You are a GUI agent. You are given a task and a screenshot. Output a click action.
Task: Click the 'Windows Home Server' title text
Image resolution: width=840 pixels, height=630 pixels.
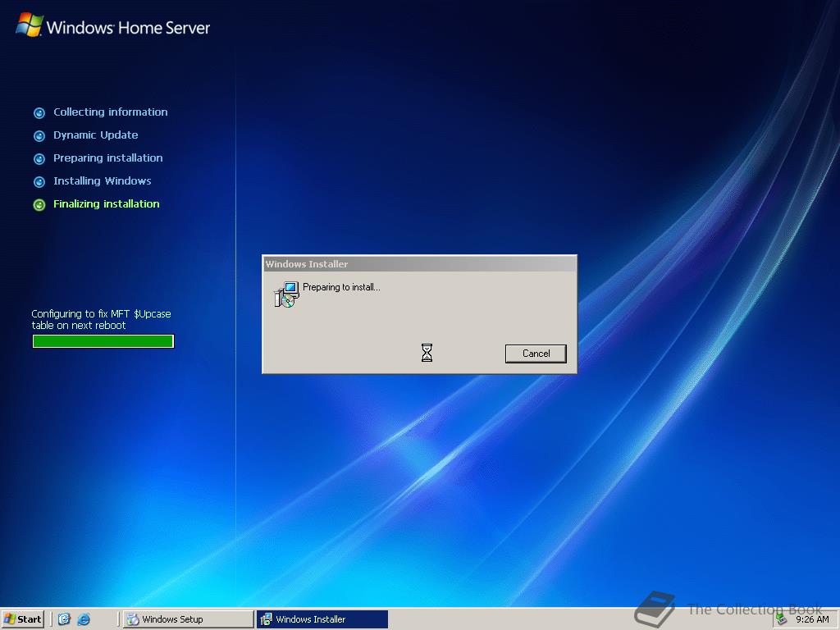(x=128, y=28)
